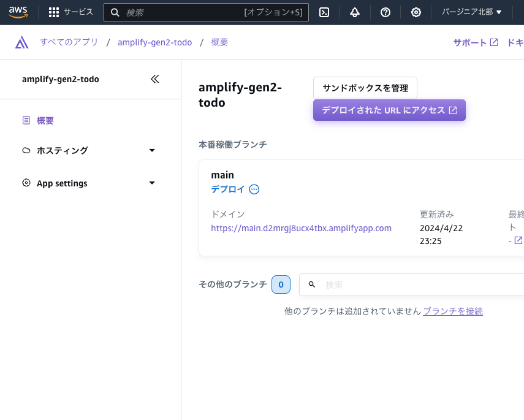The width and height of the screenshot is (524, 420).
Task: Launch the CloudShell terminal icon
Action: pyautogui.click(x=324, y=12)
